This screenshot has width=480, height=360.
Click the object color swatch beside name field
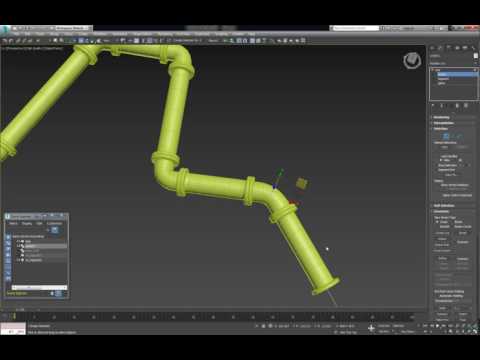476,56
